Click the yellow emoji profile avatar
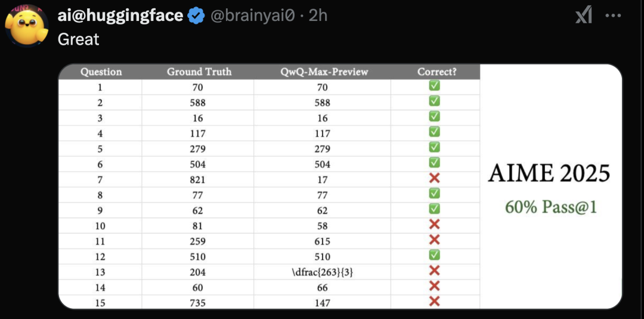Screen dimensions: 644x319 click(27, 26)
